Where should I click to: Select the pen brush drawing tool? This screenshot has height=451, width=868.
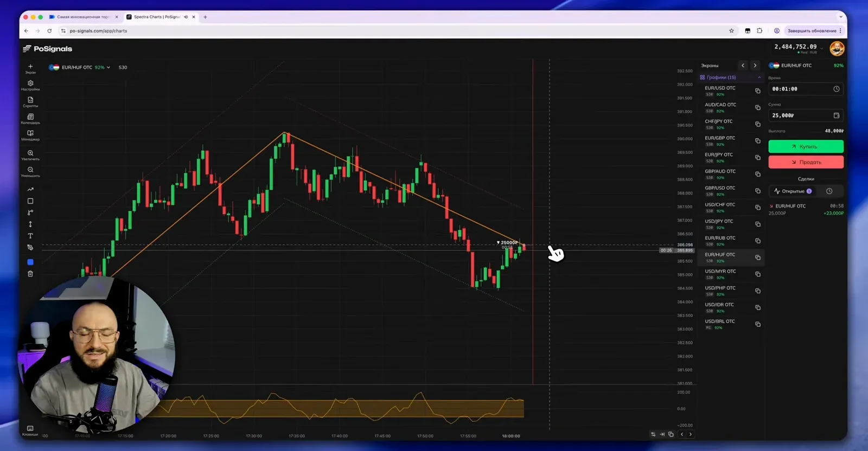click(x=30, y=247)
